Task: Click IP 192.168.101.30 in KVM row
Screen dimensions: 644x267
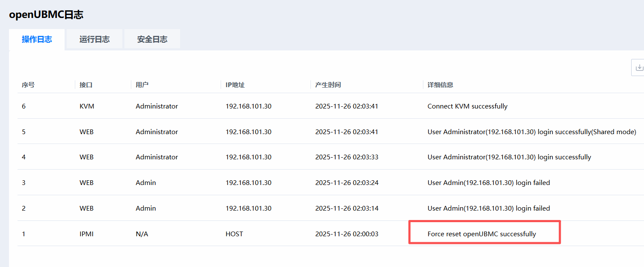Action: tap(248, 106)
